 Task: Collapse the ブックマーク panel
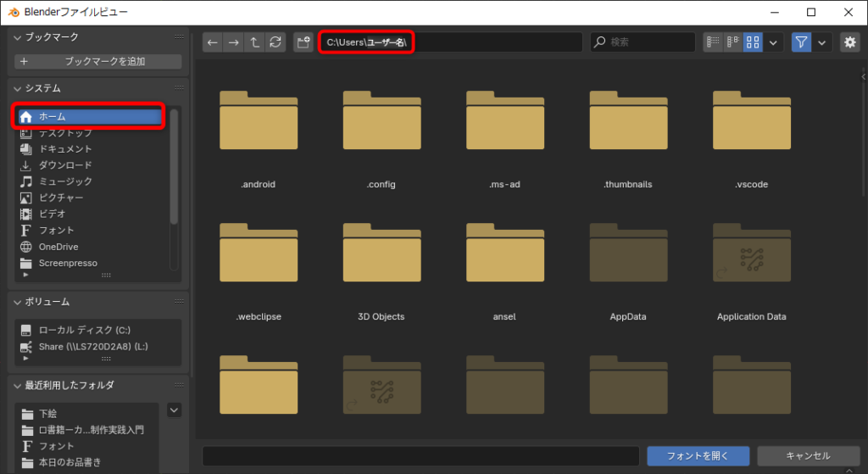[19, 37]
